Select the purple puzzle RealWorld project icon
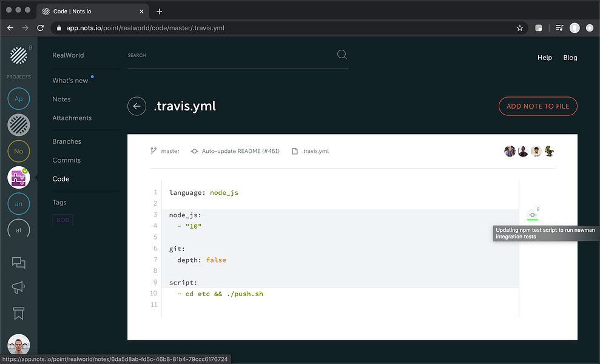This screenshot has height=364, width=600. (x=18, y=178)
